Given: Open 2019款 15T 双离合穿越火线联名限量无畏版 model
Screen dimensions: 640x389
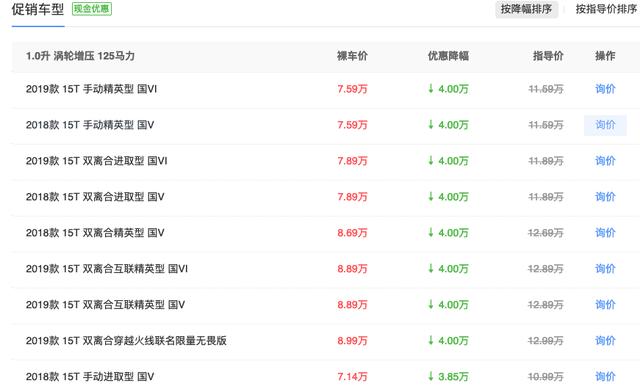Looking at the screenshot, I should click(126, 340).
